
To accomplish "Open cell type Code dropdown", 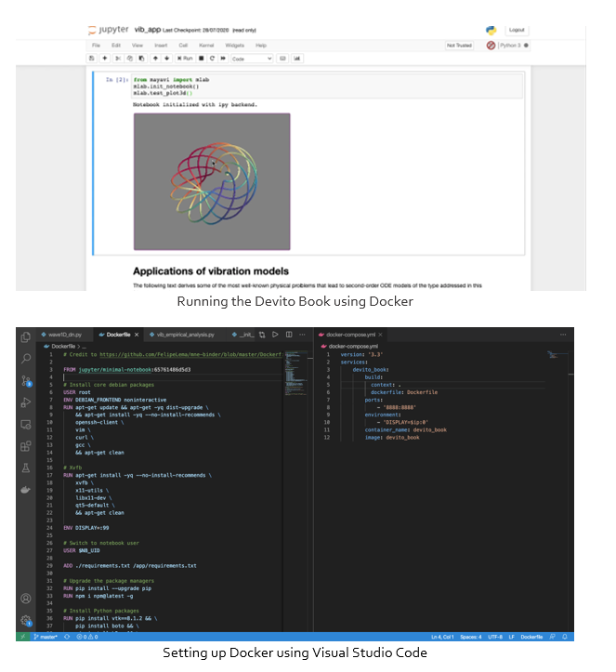I will 252,59.
